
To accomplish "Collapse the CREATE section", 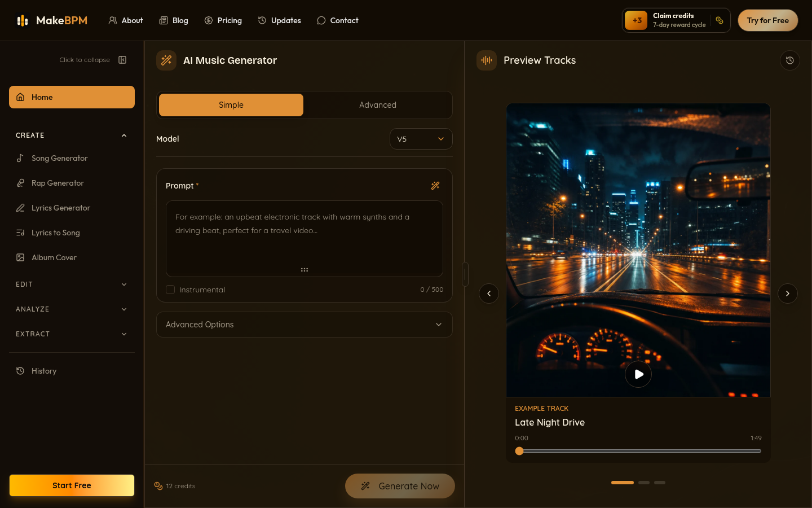I will tap(72, 135).
